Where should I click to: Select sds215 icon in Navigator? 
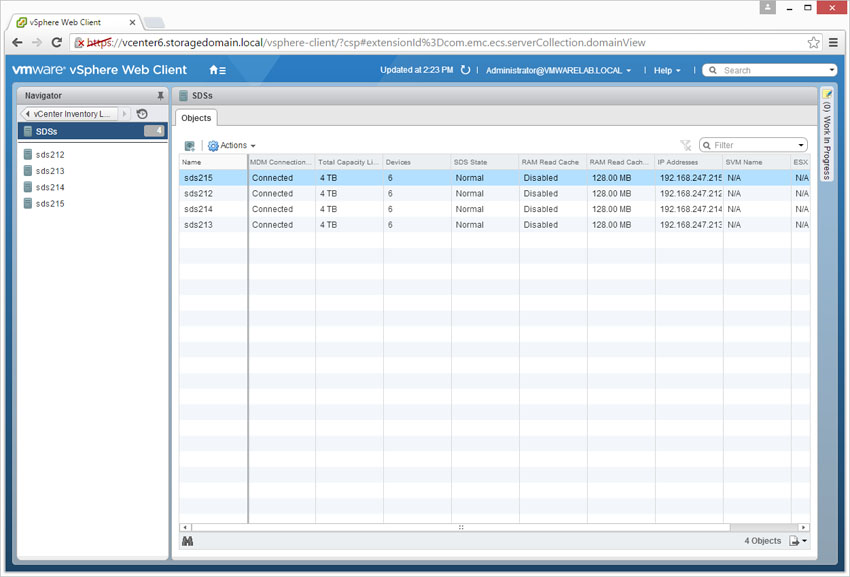[28, 203]
